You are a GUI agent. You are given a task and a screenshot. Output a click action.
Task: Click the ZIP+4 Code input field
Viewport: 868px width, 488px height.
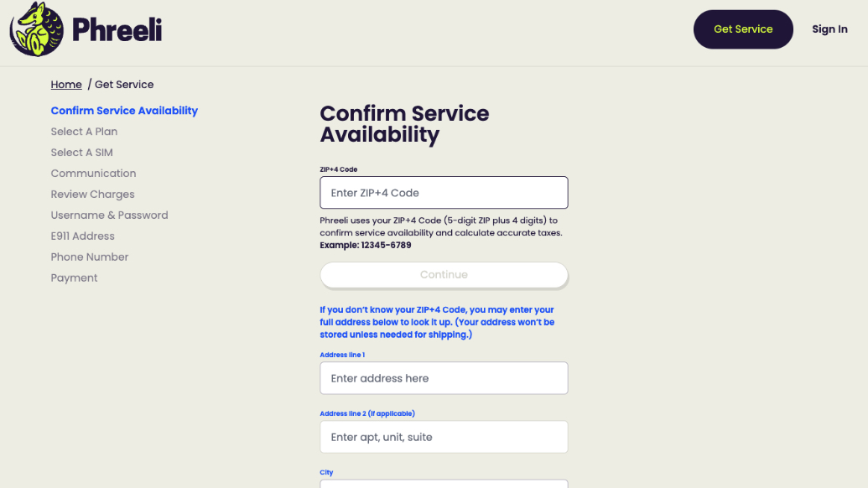tap(444, 192)
